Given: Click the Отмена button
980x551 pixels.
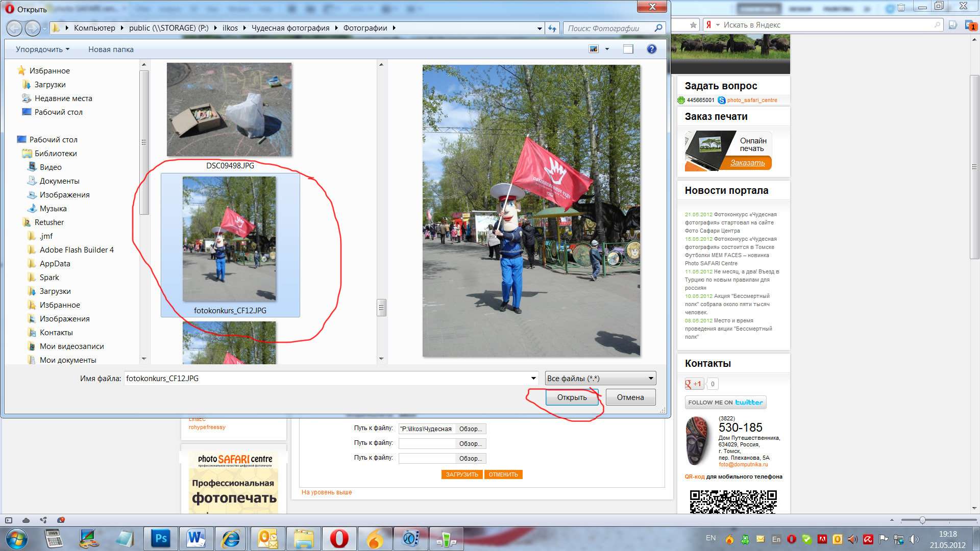Looking at the screenshot, I should click(x=630, y=397).
